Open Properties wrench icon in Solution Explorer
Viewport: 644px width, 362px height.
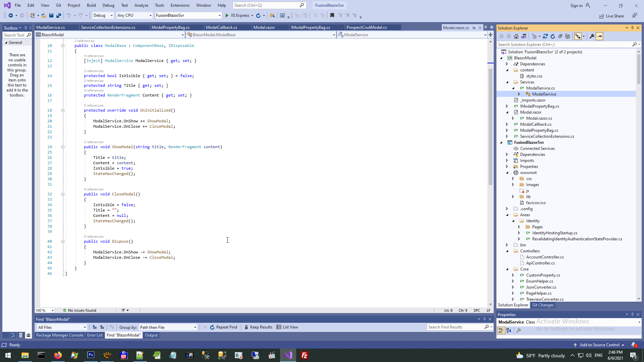pos(592,36)
